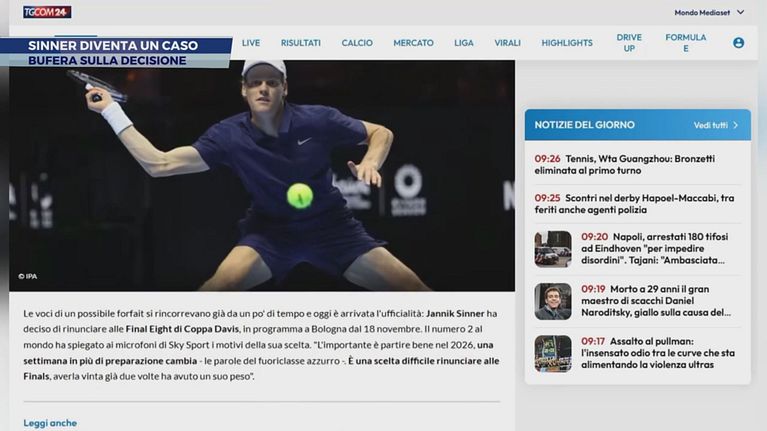The image size is (767, 431).
Task: Open the Daniel Naroditsky portrait thumbnail
Action: pyautogui.click(x=553, y=301)
